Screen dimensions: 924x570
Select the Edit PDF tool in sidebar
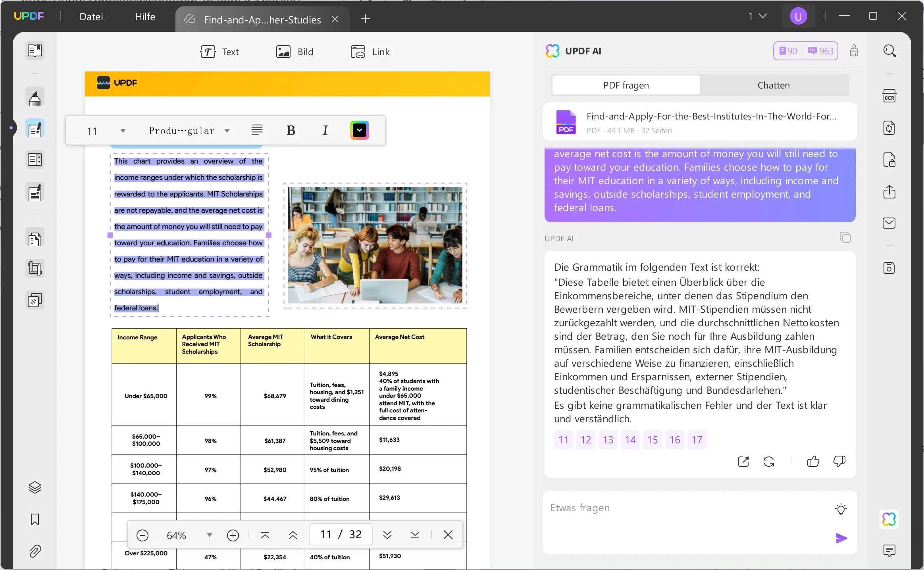point(35,129)
